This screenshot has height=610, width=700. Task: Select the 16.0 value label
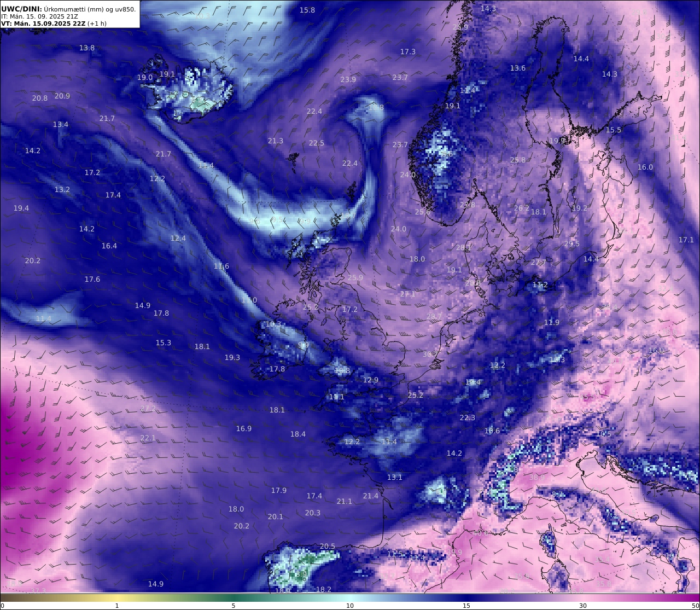[x=645, y=167]
